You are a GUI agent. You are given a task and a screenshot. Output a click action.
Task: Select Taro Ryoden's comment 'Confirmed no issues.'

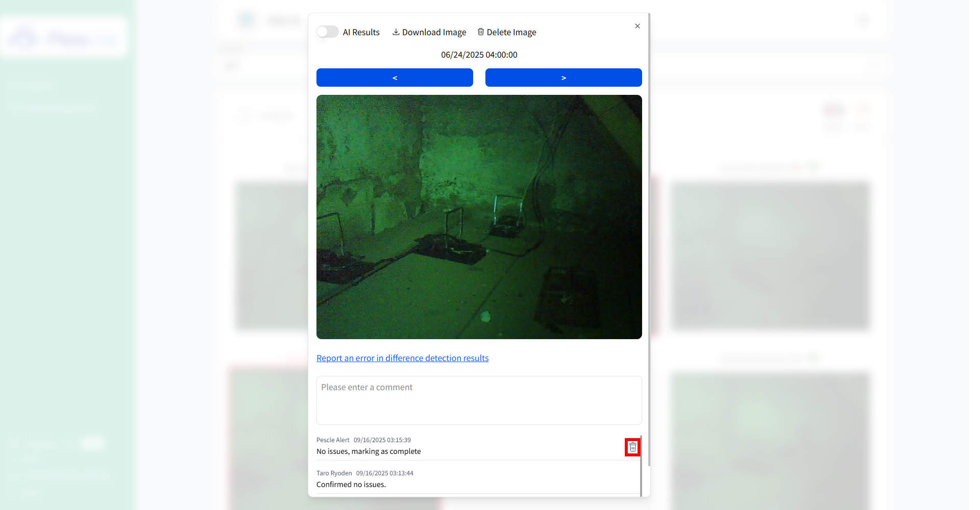click(351, 484)
